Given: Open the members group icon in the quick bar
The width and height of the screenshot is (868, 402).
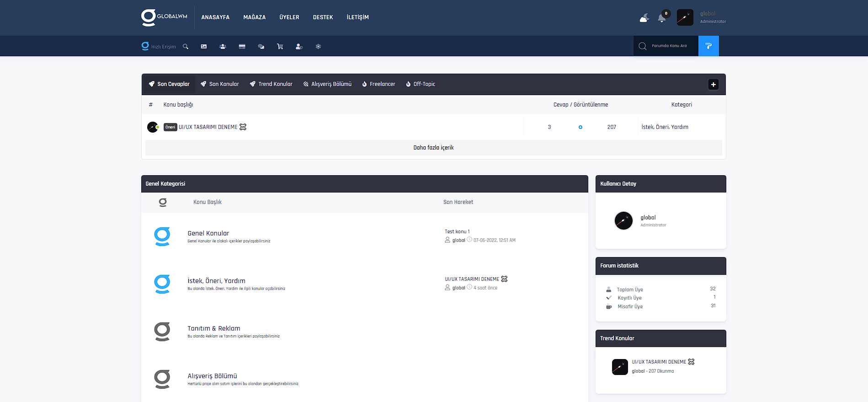Looking at the screenshot, I should 223,47.
